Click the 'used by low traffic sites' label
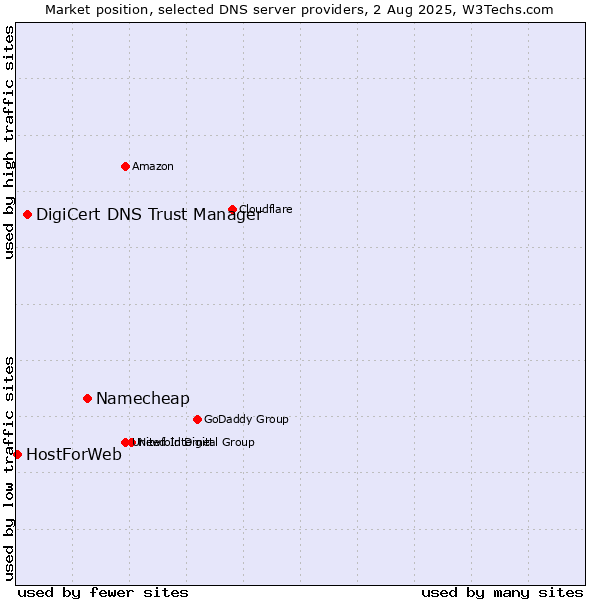Viewport: 600px width, 600px height. click(8, 469)
